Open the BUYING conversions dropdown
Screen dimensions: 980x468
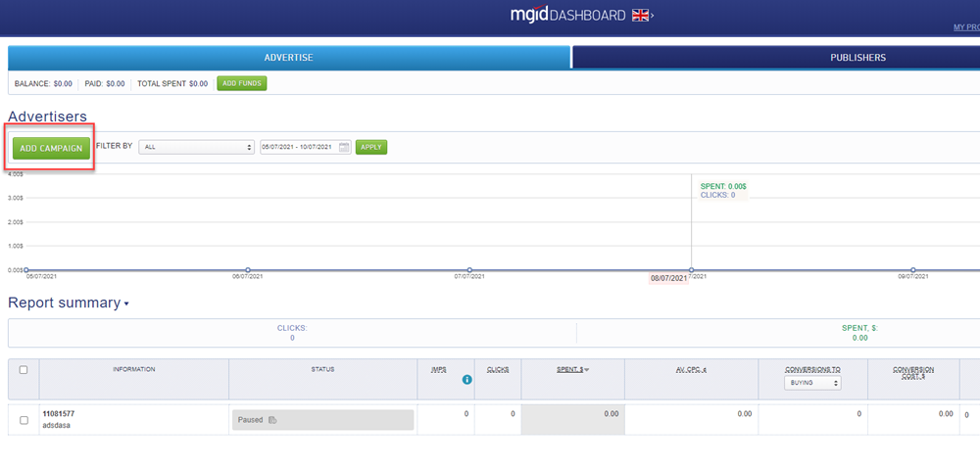click(x=812, y=383)
